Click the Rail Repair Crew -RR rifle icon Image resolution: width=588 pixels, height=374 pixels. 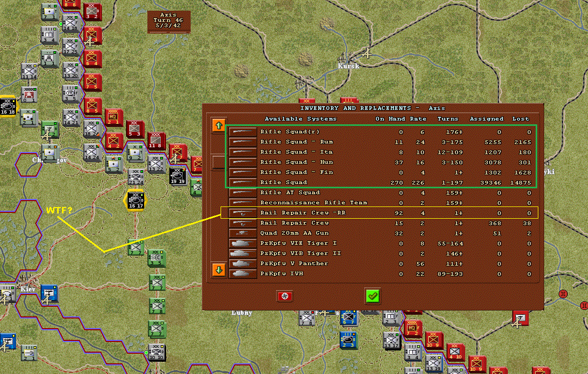pos(242,213)
